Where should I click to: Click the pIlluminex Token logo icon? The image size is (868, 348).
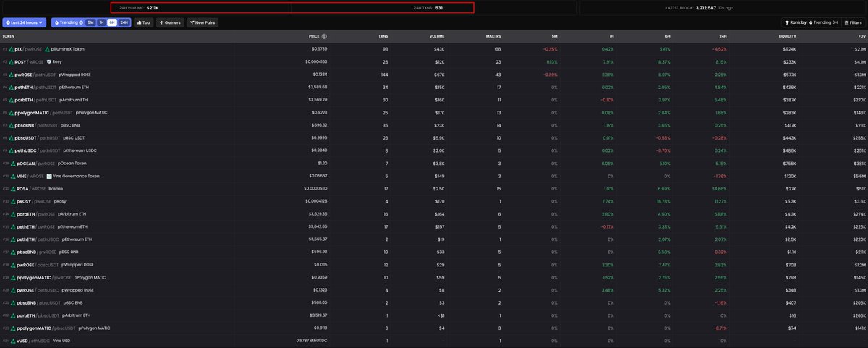(x=48, y=49)
